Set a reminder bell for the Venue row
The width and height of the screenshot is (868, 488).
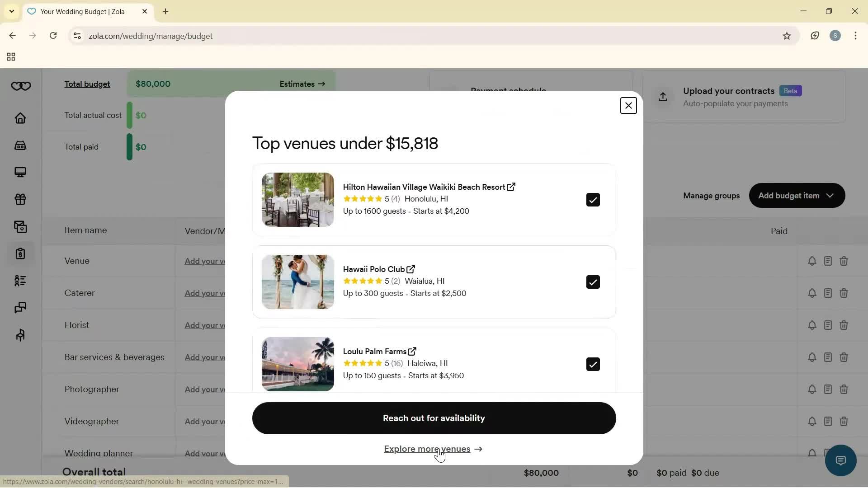click(812, 261)
